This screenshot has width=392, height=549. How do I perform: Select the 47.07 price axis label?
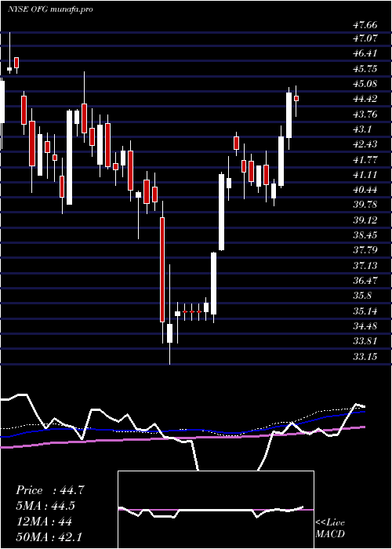point(365,38)
